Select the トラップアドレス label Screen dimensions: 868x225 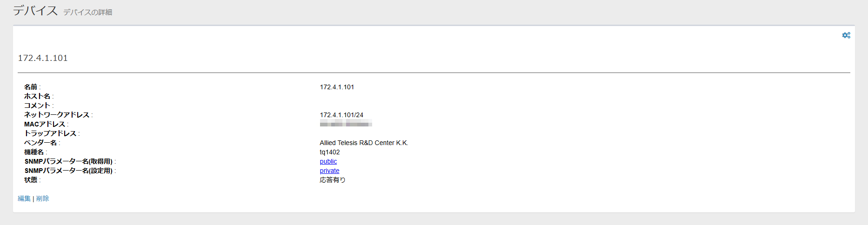(50, 133)
